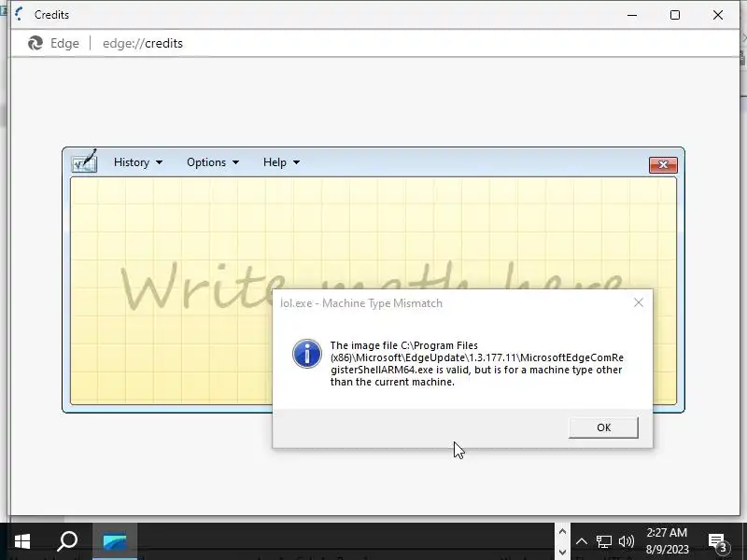747x560 pixels.
Task: Minimize the Credits window
Action: 632,15
